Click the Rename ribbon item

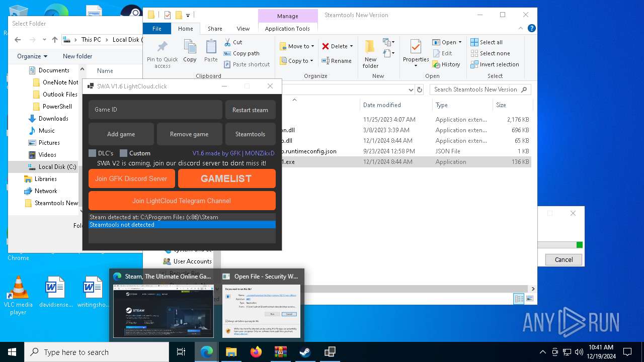[337, 61]
